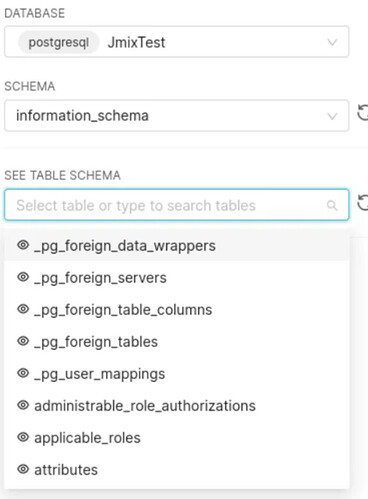Screen dimensions: 368x499
Task: Open the Schema dropdown showing information_schema
Action: pos(177,115)
